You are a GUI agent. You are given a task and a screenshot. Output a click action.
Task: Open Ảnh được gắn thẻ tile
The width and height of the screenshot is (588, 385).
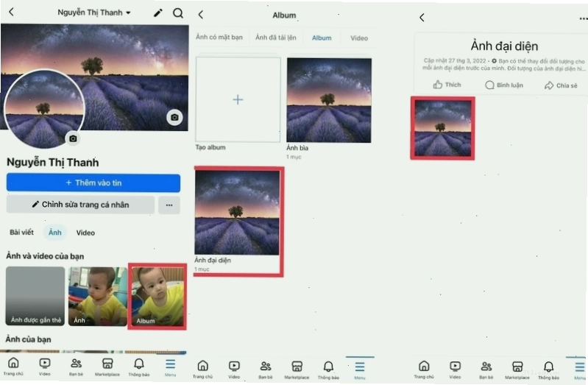pyautogui.click(x=35, y=296)
